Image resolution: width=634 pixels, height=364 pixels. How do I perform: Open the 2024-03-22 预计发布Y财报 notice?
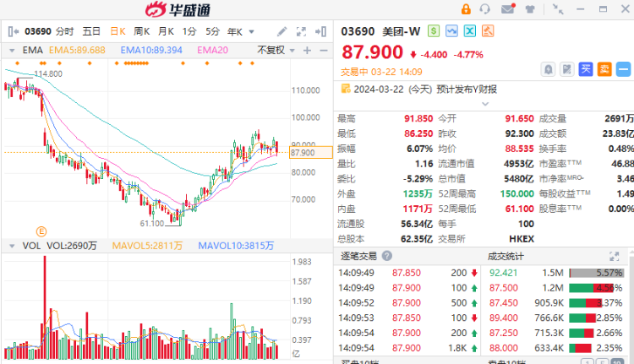(425, 90)
